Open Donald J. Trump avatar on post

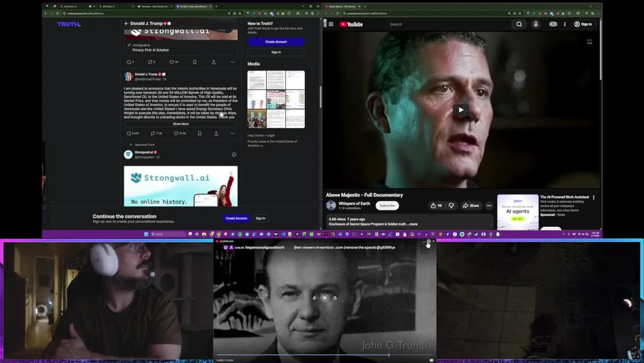[128, 76]
